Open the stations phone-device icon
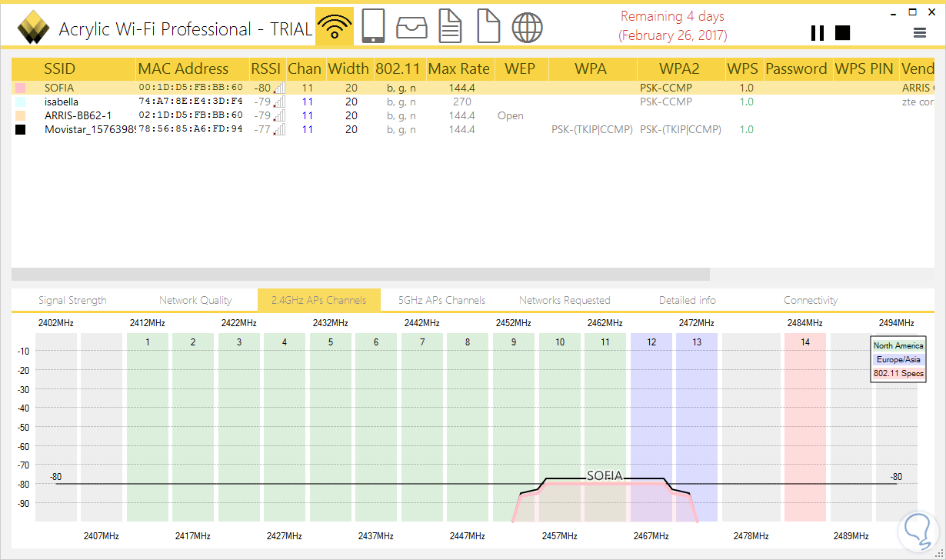The width and height of the screenshot is (946, 560). click(x=373, y=26)
